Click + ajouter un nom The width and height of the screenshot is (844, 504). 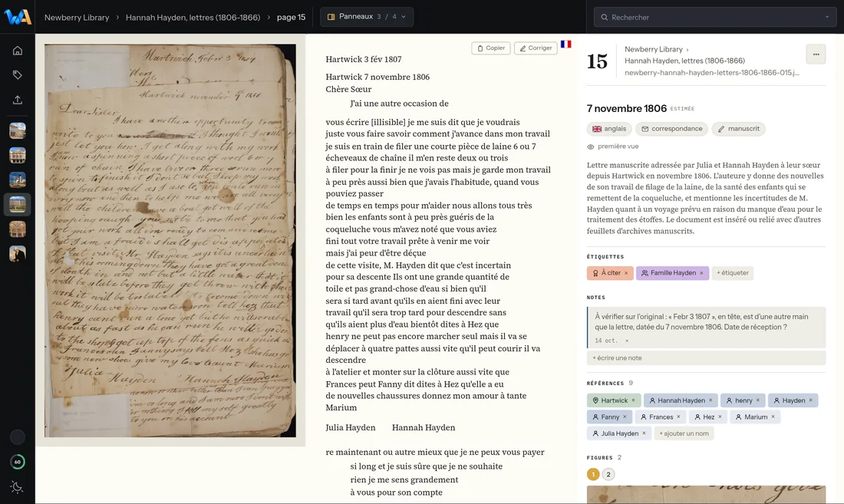(684, 433)
